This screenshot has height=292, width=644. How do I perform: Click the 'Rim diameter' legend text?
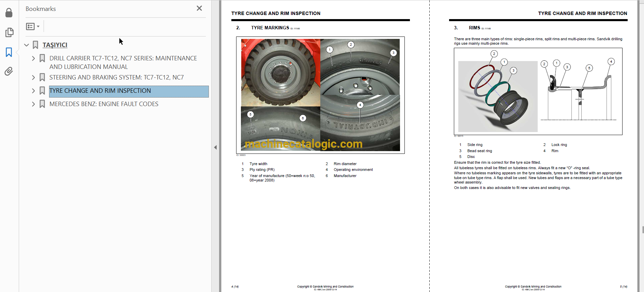click(345, 164)
